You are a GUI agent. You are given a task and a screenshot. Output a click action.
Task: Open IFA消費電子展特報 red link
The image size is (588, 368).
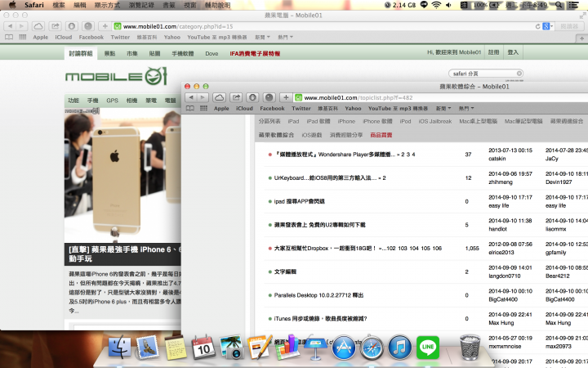(255, 54)
